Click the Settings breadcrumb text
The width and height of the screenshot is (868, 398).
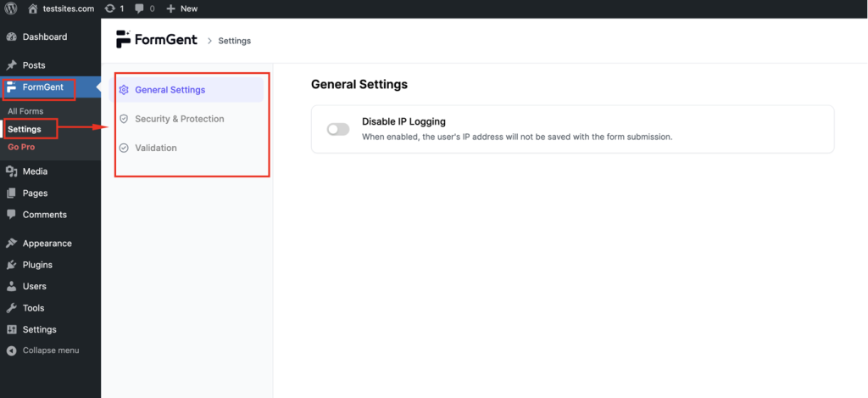coord(235,41)
